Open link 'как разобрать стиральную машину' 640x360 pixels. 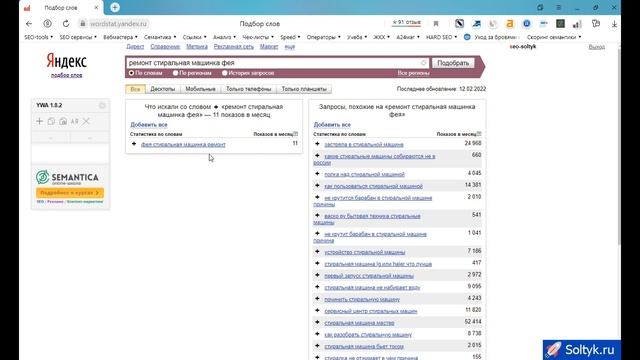(368, 335)
